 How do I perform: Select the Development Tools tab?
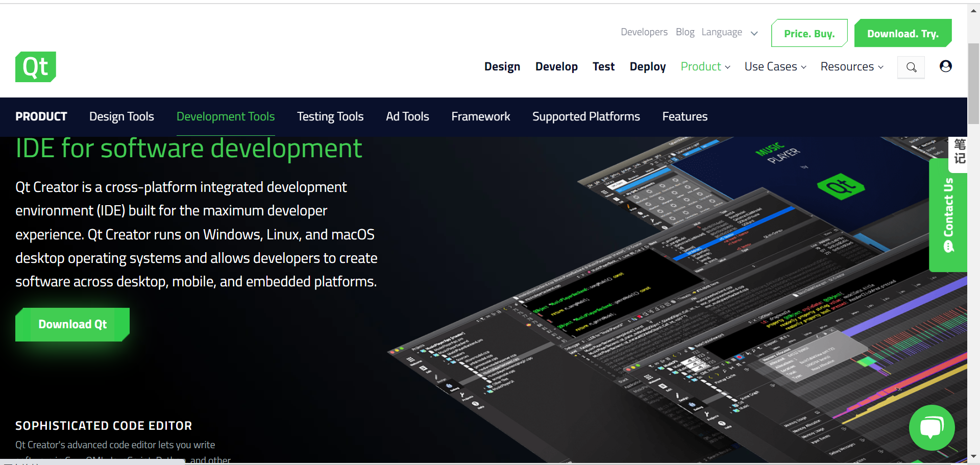coord(226,116)
